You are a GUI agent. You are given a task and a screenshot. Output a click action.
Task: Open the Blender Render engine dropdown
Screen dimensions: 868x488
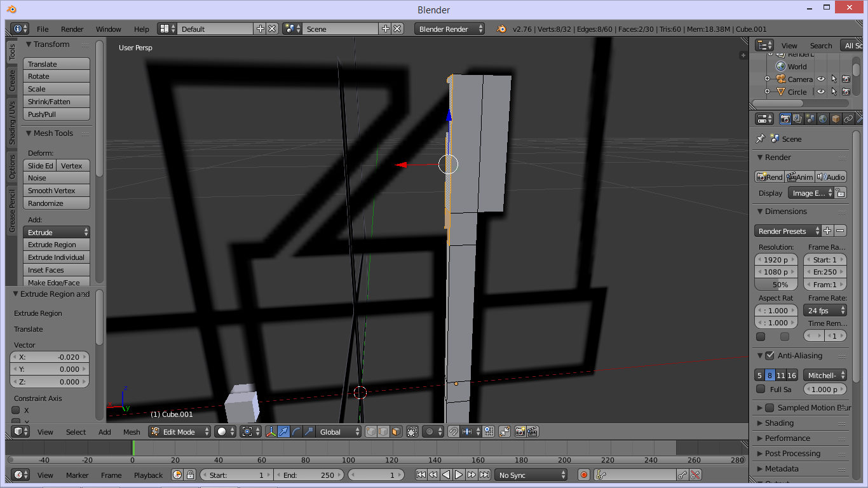(449, 29)
